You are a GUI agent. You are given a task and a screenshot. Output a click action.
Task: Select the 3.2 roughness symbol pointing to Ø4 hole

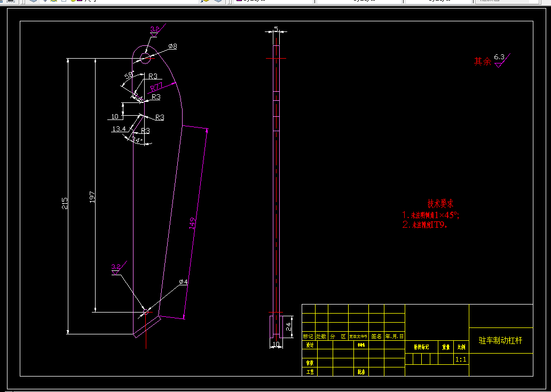pos(119,268)
